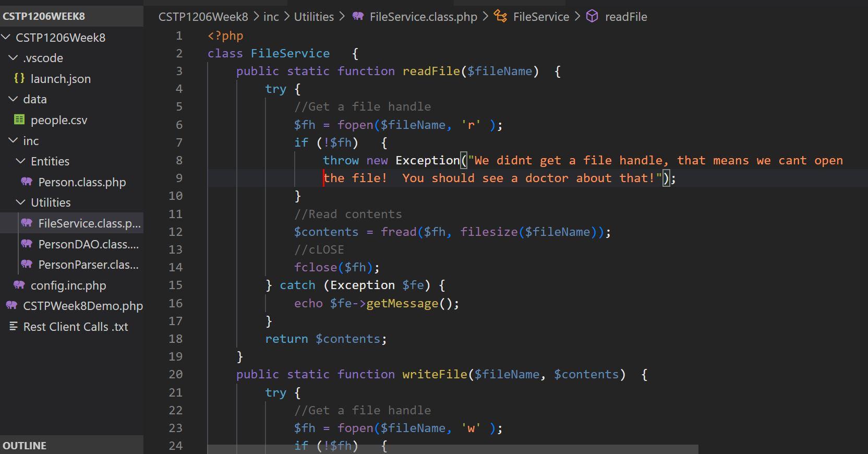Click the CSTPWeek8Demo.php elephant icon
Image resolution: width=868 pixels, height=454 pixels.
click(11, 305)
